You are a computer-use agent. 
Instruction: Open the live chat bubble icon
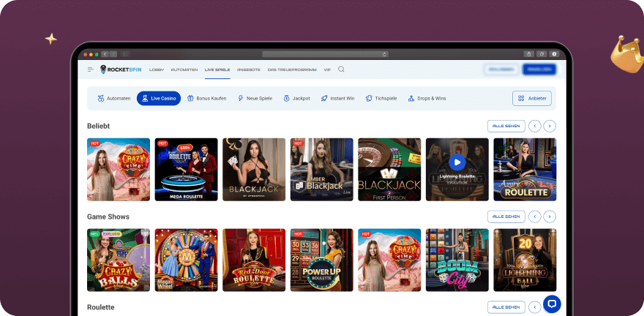click(x=552, y=303)
